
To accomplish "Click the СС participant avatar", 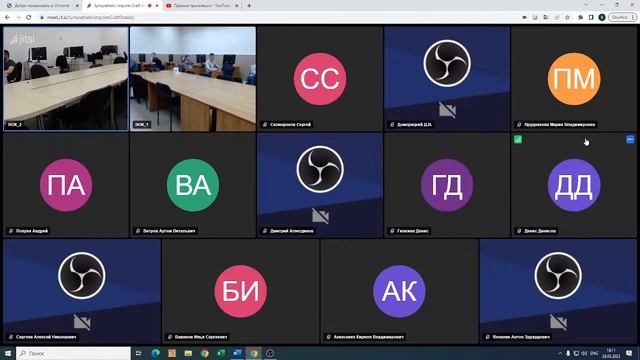I will (320, 79).
